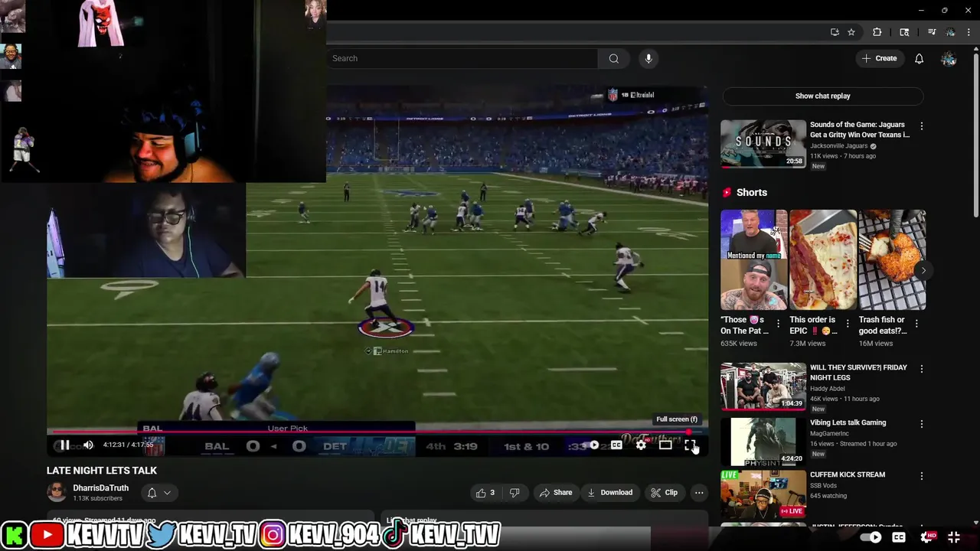980x551 pixels.
Task: Bookmark this page with the star icon
Action: [851, 32]
